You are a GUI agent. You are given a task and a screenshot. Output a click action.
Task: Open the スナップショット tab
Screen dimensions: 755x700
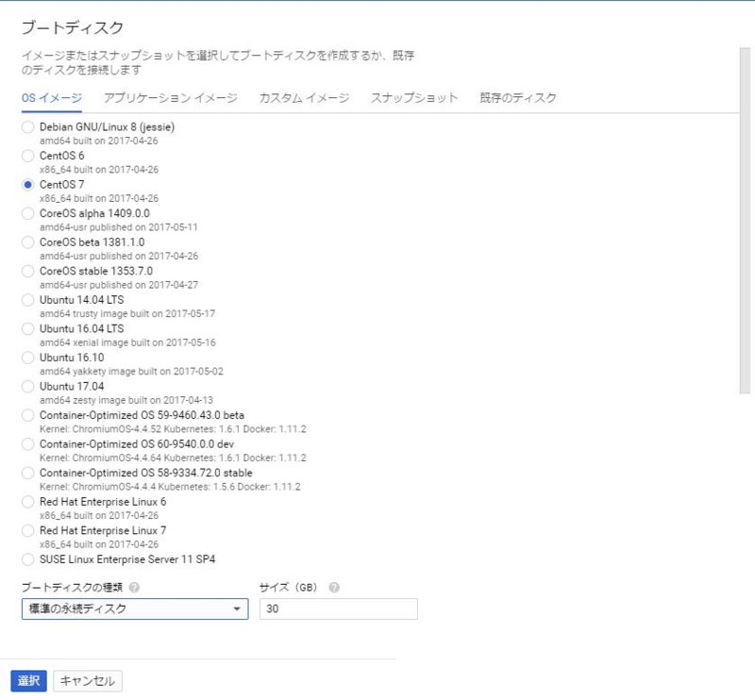tap(414, 98)
